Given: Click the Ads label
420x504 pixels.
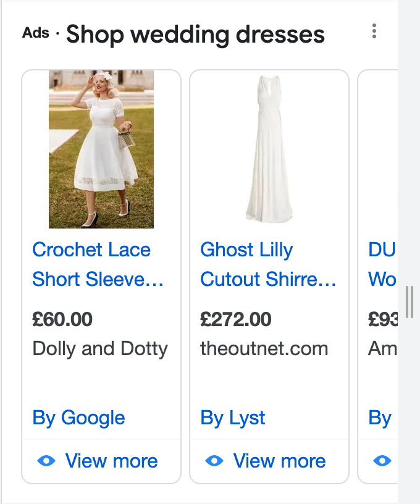Looking at the screenshot, I should click(x=36, y=33).
